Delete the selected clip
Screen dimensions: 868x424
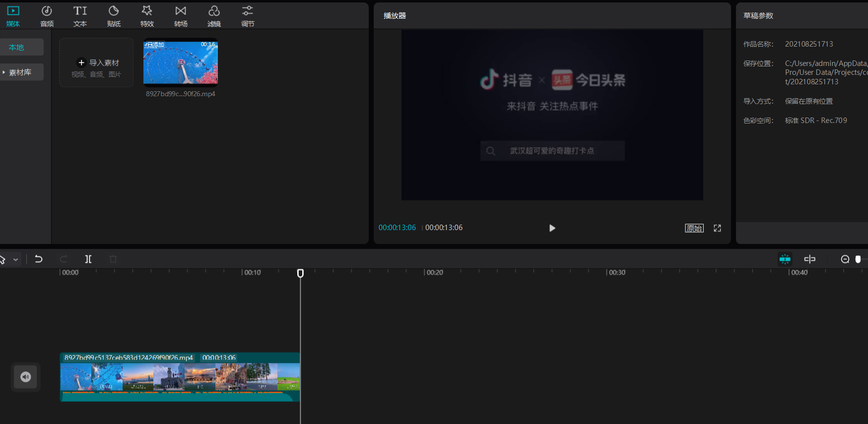[x=113, y=259]
